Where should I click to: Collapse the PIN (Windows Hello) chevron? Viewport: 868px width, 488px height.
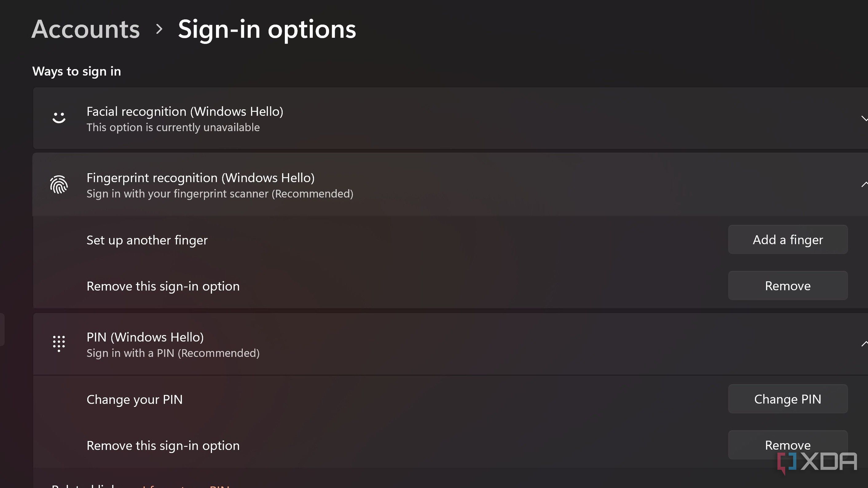point(865,344)
